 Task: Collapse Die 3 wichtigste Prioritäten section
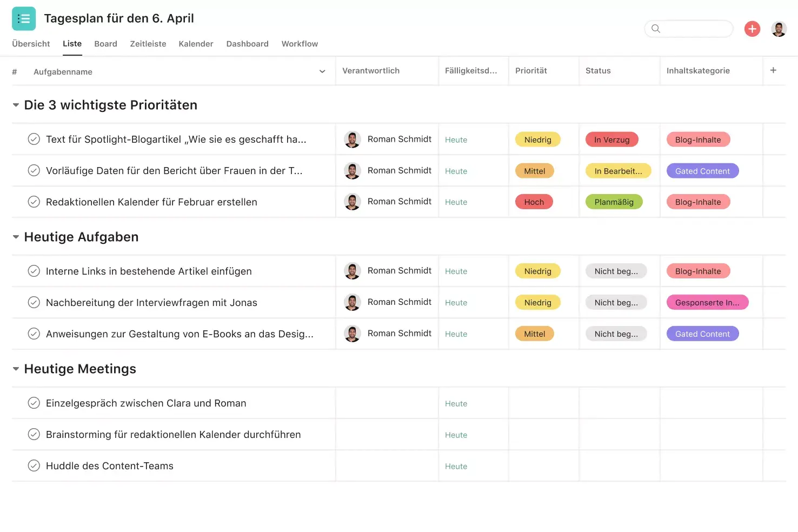point(16,105)
